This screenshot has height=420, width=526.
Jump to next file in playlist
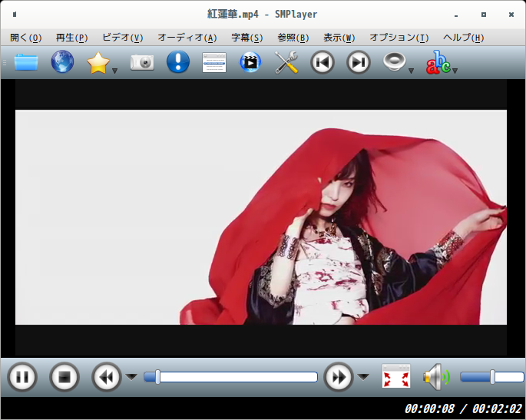359,62
